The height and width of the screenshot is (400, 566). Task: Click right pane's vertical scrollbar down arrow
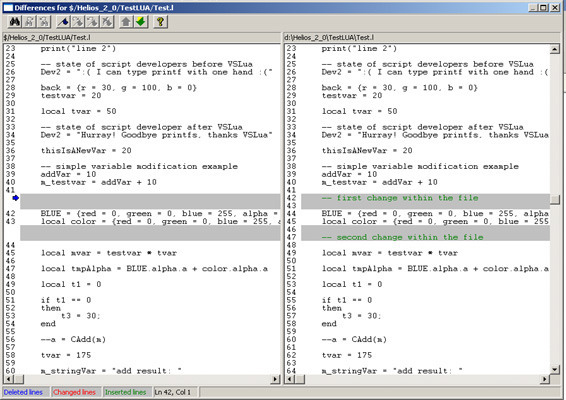tap(555, 369)
